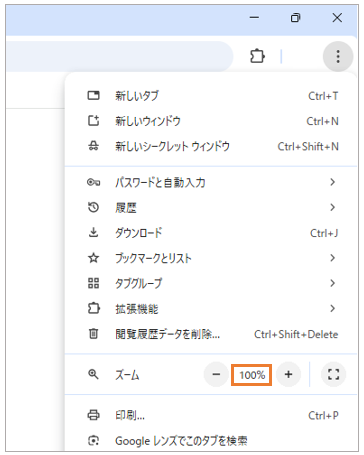The image size is (364, 455).
Task: Click the Ctrl+Shift+N shortcut text
Action: pyautogui.click(x=308, y=146)
